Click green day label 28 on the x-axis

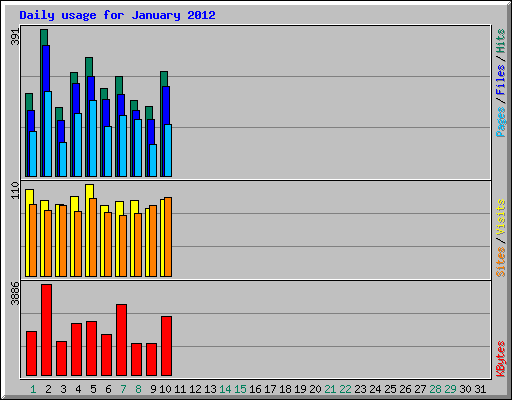click(x=435, y=389)
